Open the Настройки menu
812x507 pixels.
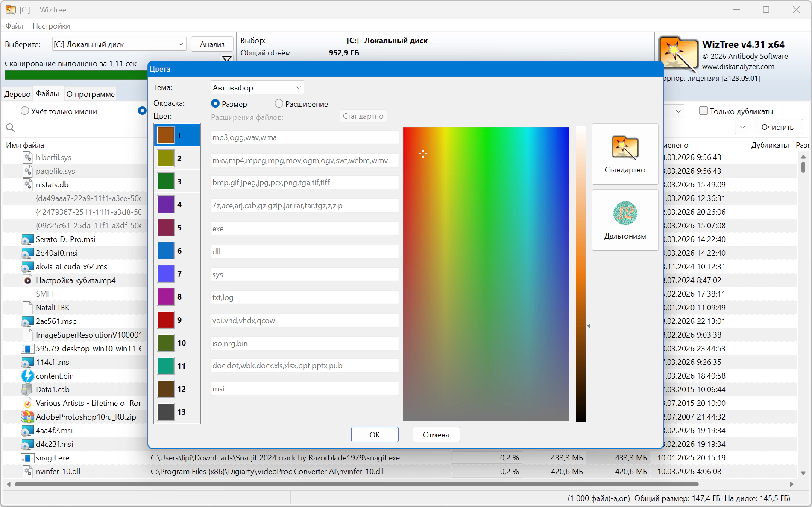coord(51,26)
